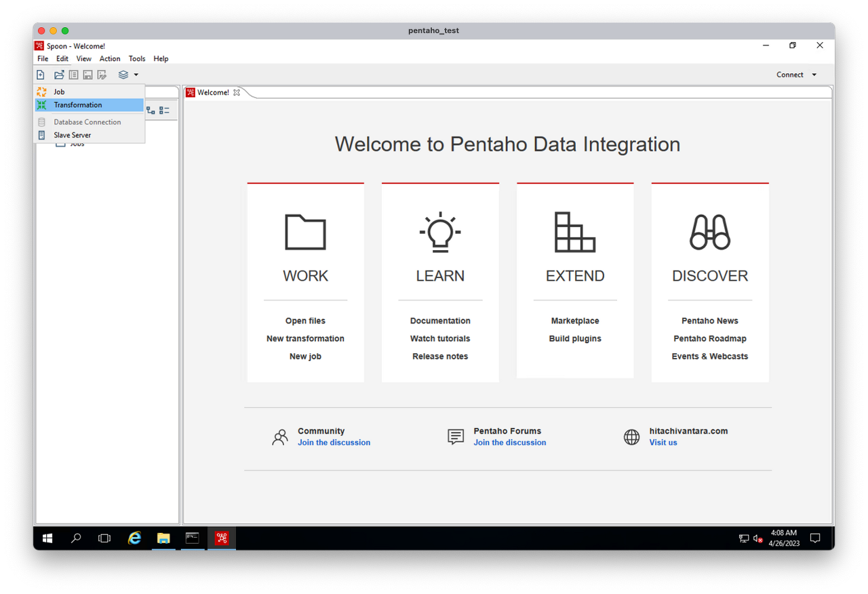The image size is (868, 594).
Task: Open the Pentaho News link
Action: point(710,321)
